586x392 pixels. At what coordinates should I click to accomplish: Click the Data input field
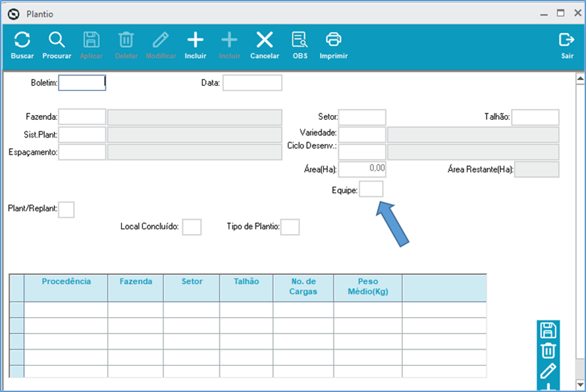252,83
